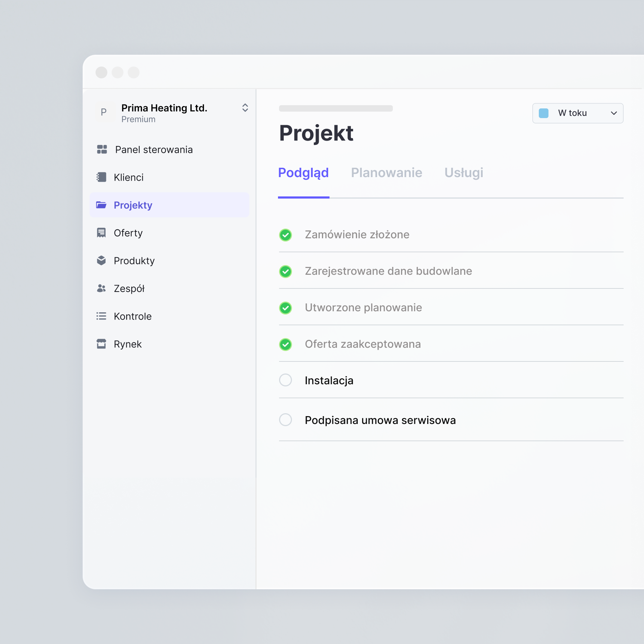This screenshot has width=644, height=644.
Task: Select Projekty in the sidebar
Action: coord(170,205)
